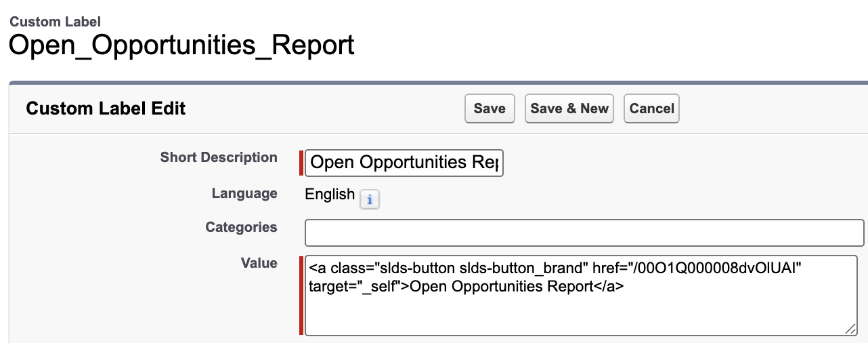The width and height of the screenshot is (868, 343).
Task: Click the Value field label
Action: coord(259,263)
